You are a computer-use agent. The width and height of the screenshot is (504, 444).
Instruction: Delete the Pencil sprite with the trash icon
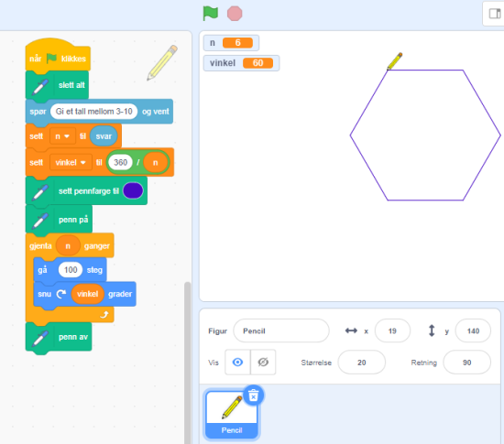click(x=253, y=395)
